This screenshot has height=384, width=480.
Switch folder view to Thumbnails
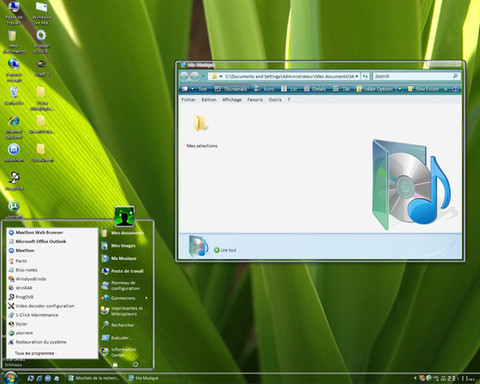(x=231, y=89)
